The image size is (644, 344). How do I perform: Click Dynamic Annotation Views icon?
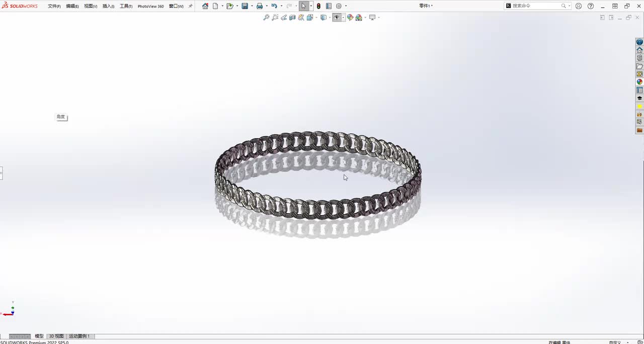click(x=301, y=18)
